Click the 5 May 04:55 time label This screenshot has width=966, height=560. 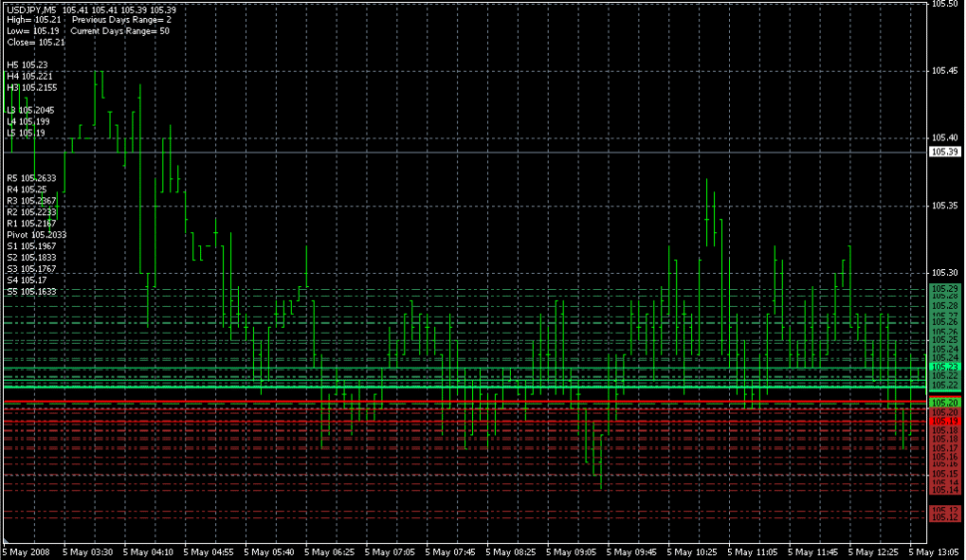coord(210,551)
